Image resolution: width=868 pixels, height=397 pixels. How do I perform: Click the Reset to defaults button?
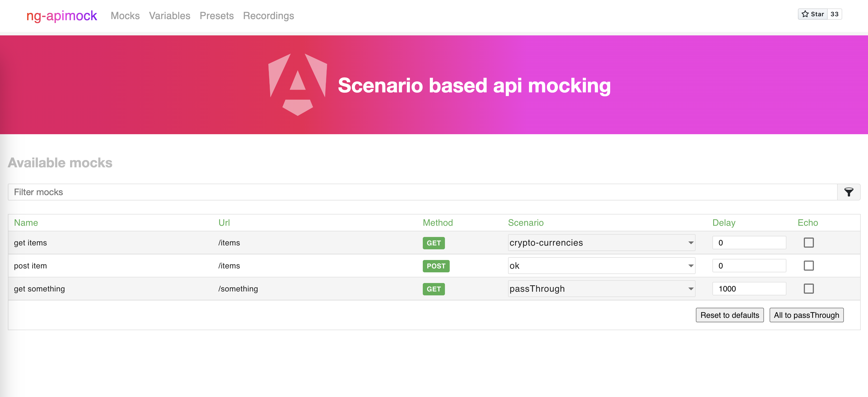click(x=730, y=315)
